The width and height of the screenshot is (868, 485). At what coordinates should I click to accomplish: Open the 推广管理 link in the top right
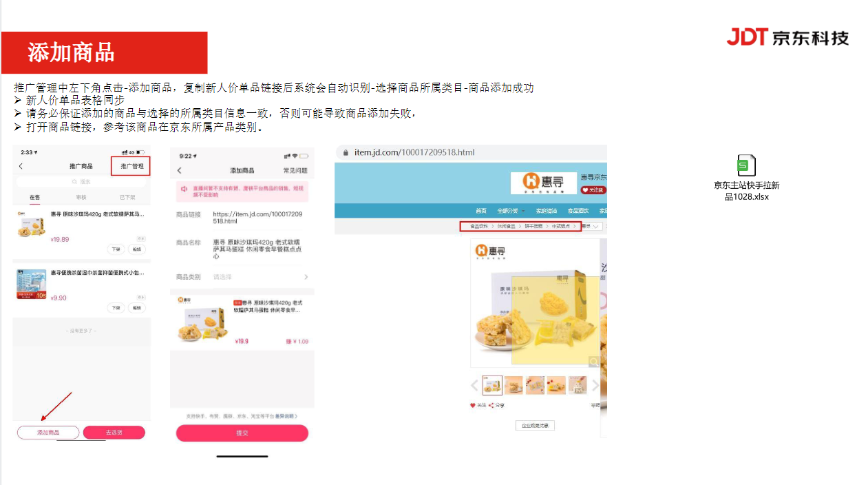(131, 166)
